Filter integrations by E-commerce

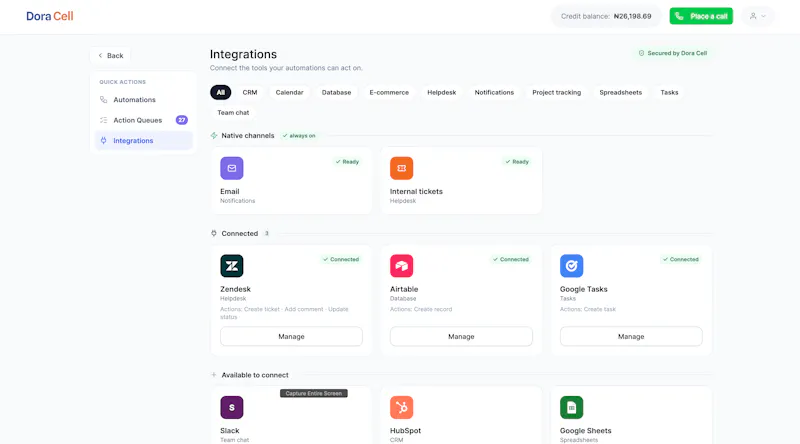(389, 92)
